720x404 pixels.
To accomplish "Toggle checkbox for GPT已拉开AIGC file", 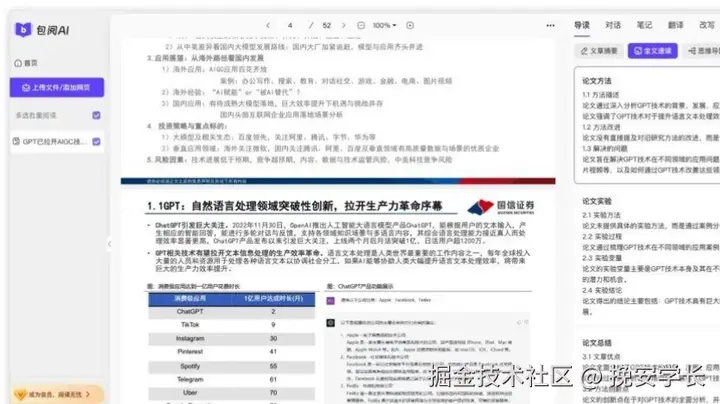I will (x=96, y=141).
